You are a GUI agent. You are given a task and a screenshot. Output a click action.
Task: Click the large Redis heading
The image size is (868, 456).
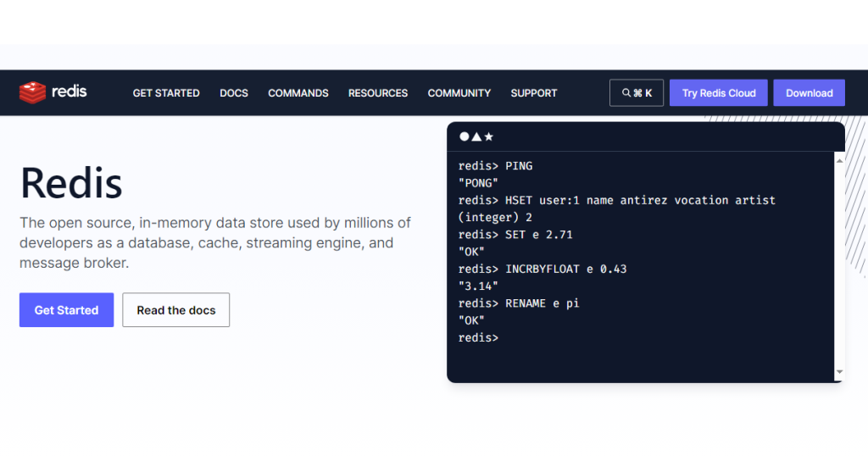pyautogui.click(x=71, y=183)
